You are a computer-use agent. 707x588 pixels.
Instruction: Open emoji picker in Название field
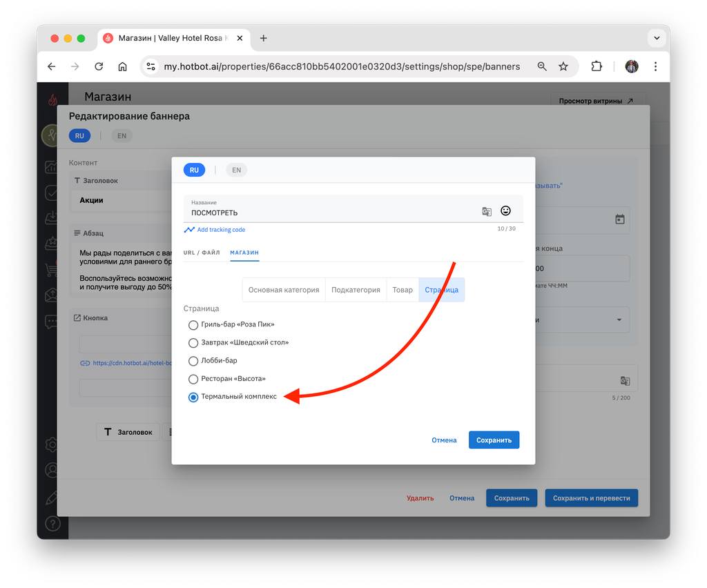coord(505,210)
